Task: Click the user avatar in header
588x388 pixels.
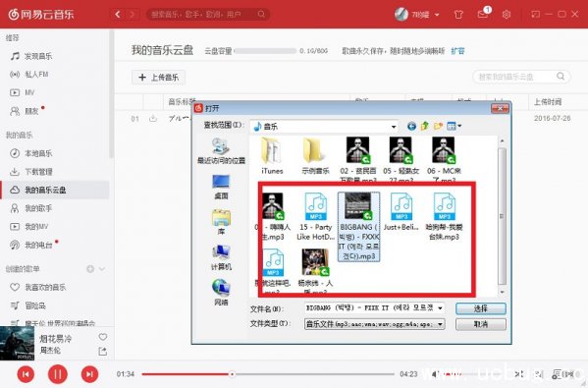Action: 401,15
